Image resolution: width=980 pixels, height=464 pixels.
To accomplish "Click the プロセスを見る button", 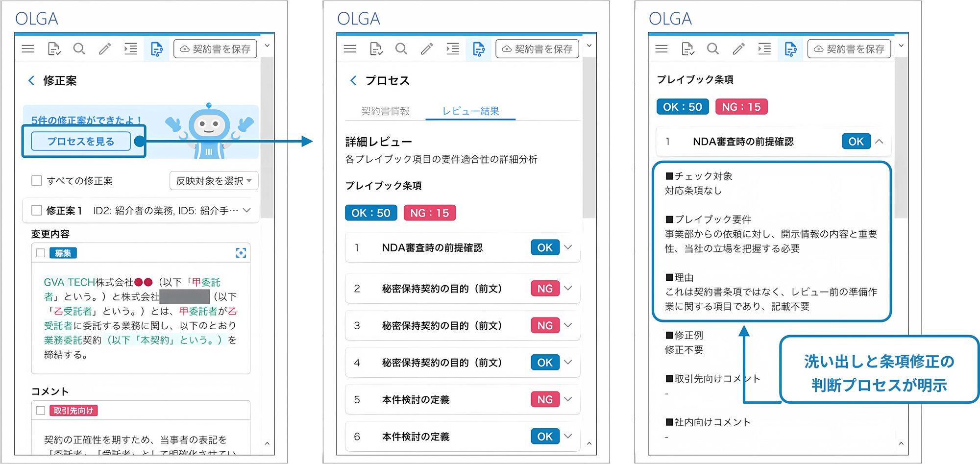I will click(81, 141).
